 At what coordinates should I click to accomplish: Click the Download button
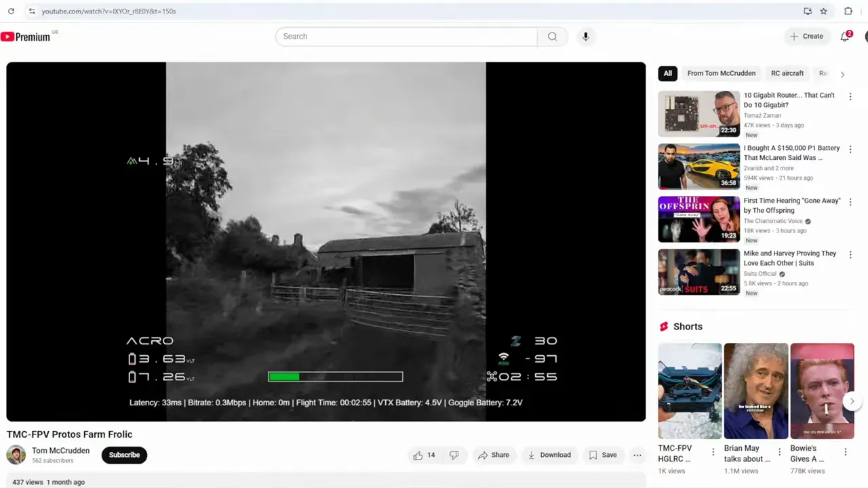point(549,455)
